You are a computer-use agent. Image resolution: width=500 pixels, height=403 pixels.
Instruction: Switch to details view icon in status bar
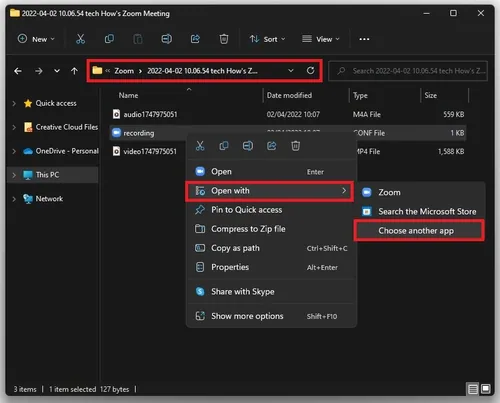[x=473, y=389]
